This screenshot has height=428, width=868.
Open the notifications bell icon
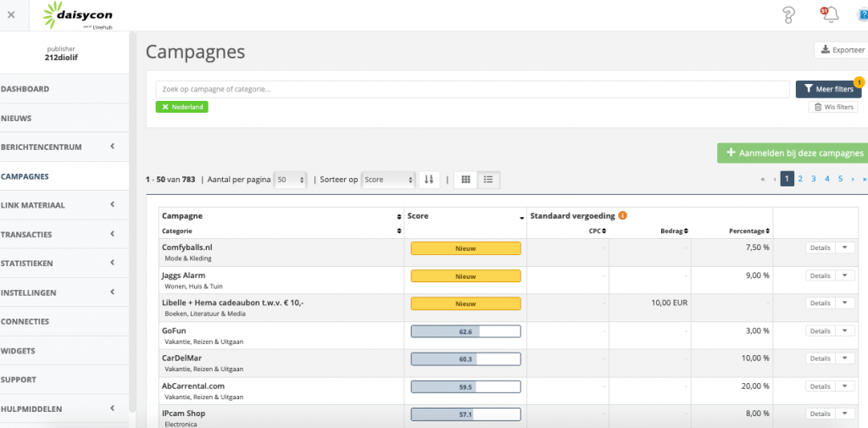830,15
